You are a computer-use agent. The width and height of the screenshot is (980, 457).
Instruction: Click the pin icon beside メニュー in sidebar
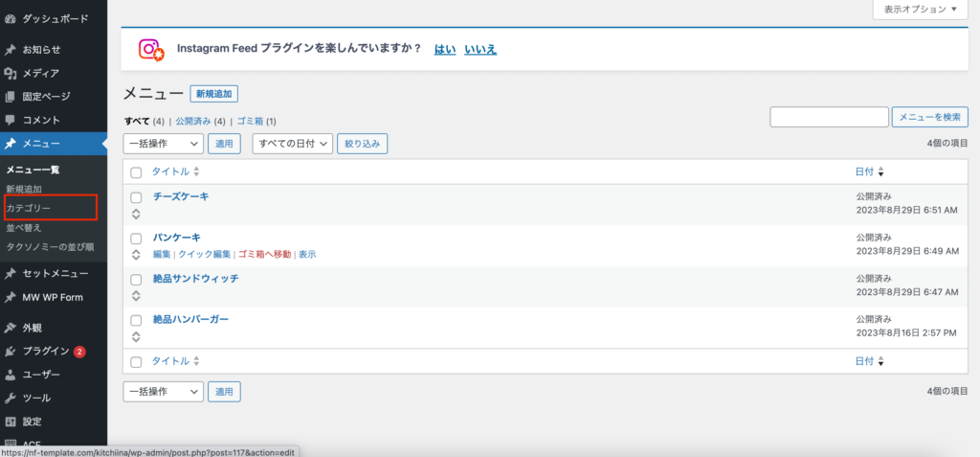(x=10, y=144)
